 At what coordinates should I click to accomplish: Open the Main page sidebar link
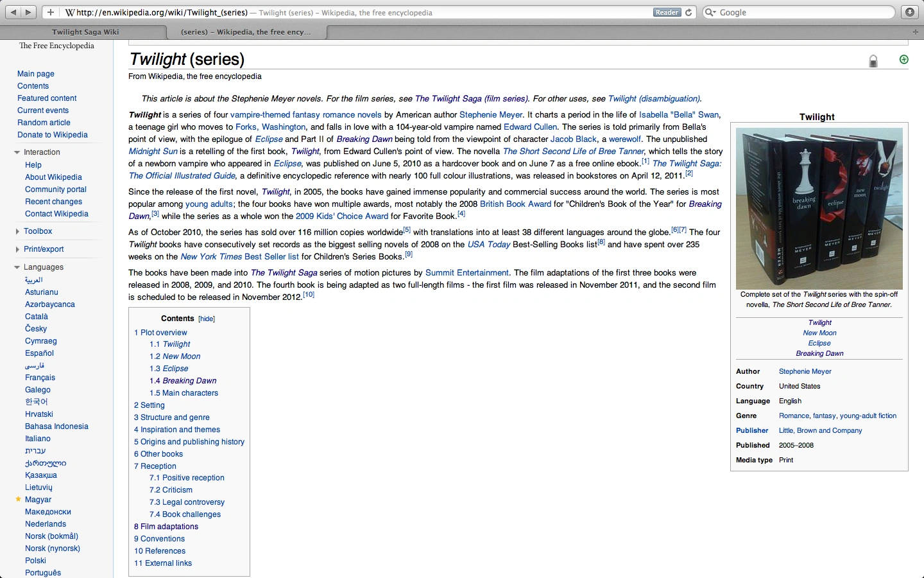coord(36,74)
